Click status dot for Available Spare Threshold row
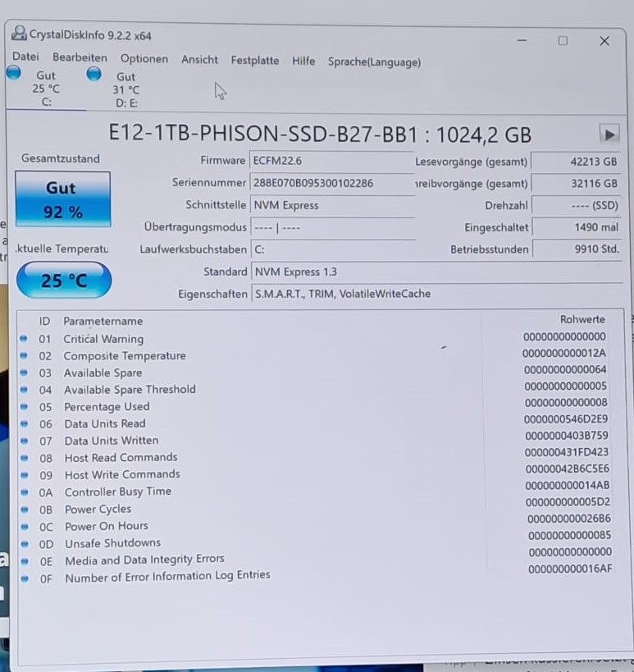Image resolution: width=634 pixels, height=672 pixels. point(24,390)
